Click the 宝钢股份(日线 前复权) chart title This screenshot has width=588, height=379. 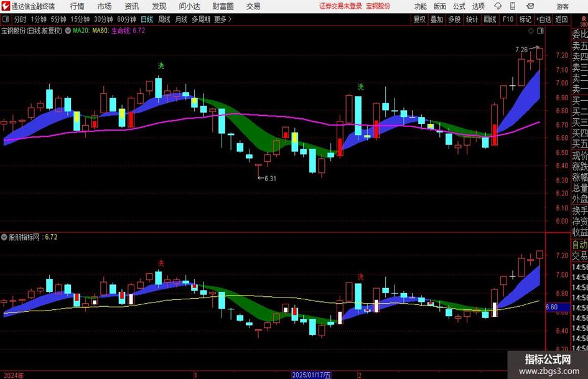32,30
